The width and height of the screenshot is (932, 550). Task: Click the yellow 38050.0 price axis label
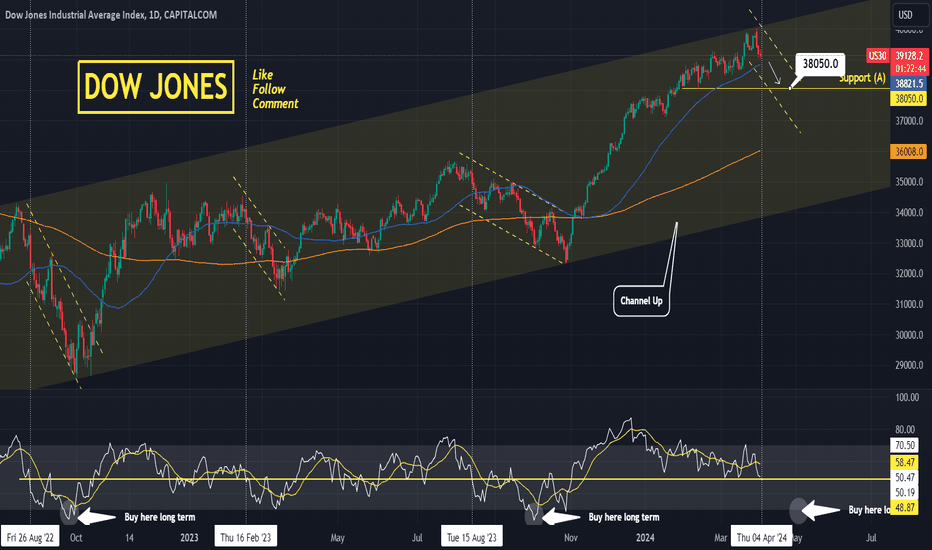coord(909,99)
